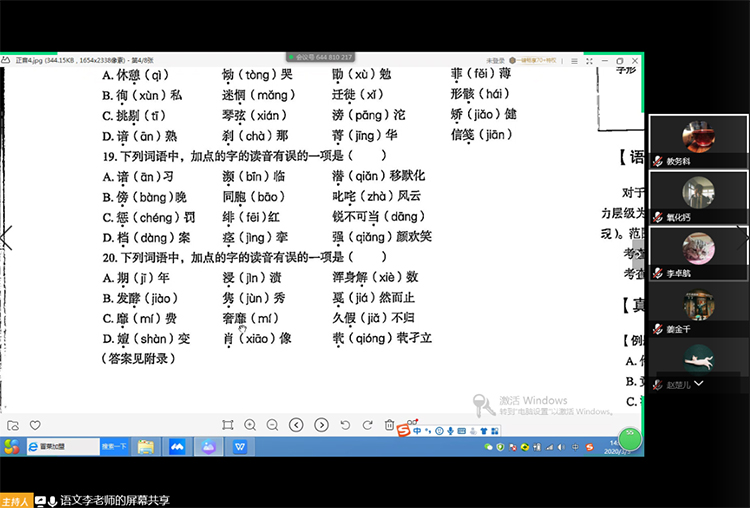This screenshot has height=508, width=750.
Task: Switch to the browser taskbar tab
Action: click(60, 447)
